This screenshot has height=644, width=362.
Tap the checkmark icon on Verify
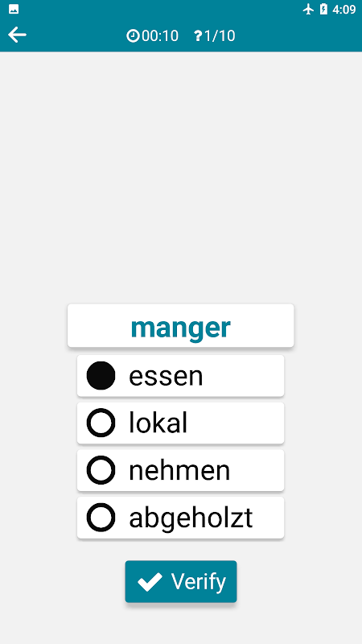pos(150,582)
